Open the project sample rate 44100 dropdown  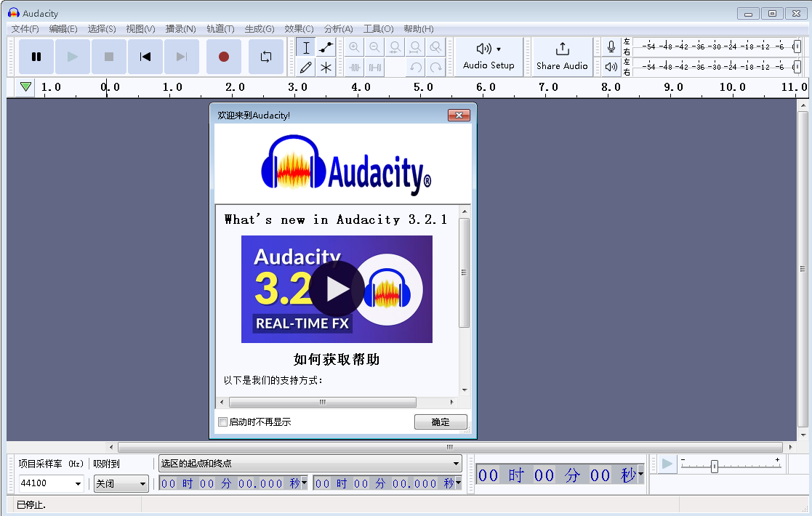(78, 484)
